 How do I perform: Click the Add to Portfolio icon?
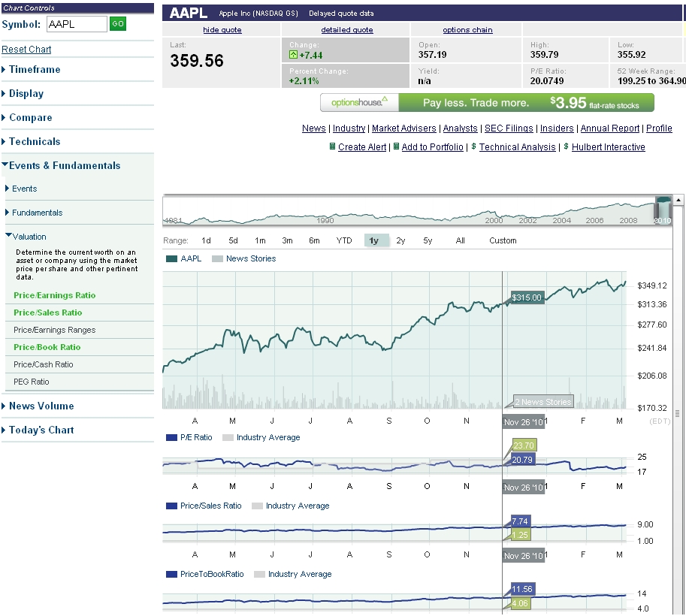click(397, 146)
